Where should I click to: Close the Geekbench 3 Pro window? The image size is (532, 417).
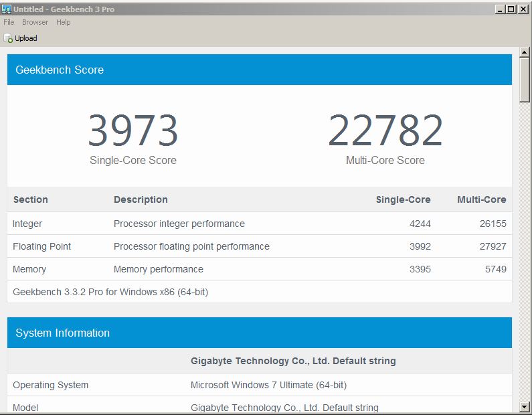(x=523, y=9)
